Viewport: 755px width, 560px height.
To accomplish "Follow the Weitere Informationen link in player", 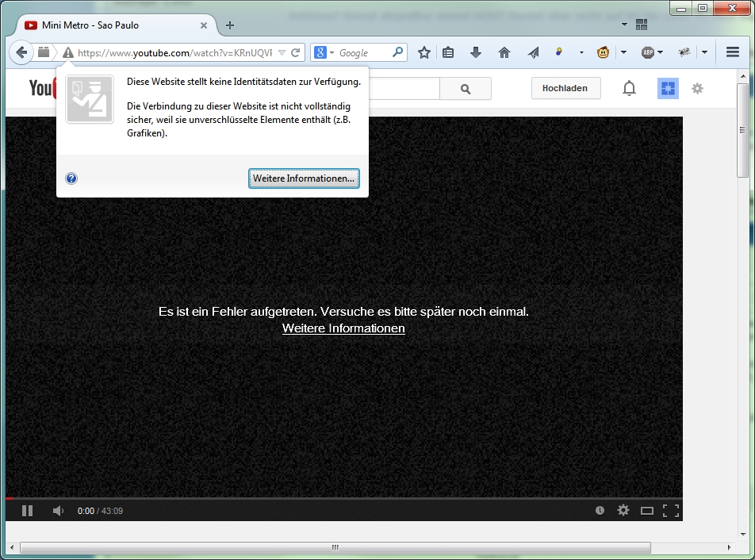I will pos(343,328).
